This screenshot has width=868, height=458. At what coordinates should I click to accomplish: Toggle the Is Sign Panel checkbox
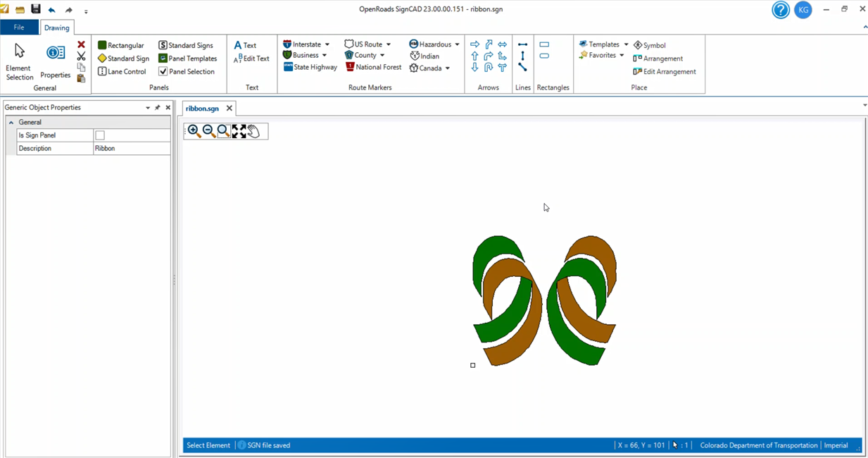(x=100, y=135)
